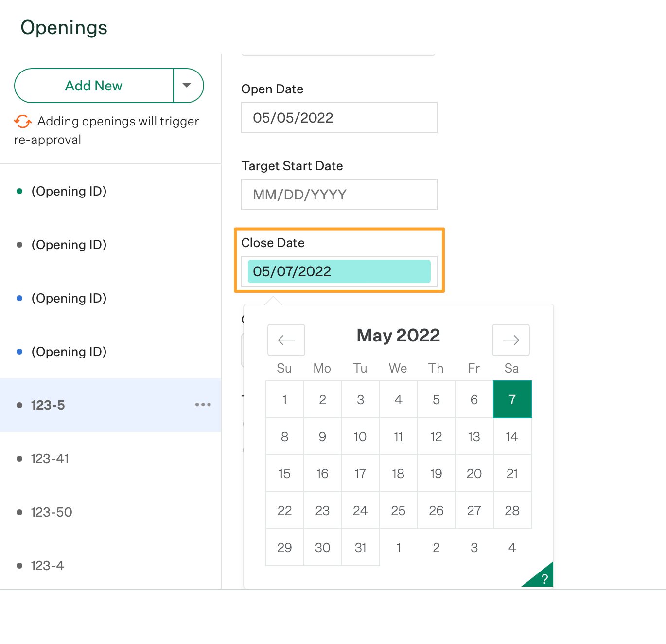Select May 7 in the calendar
Viewport: 666px width, 644px height.
click(512, 399)
